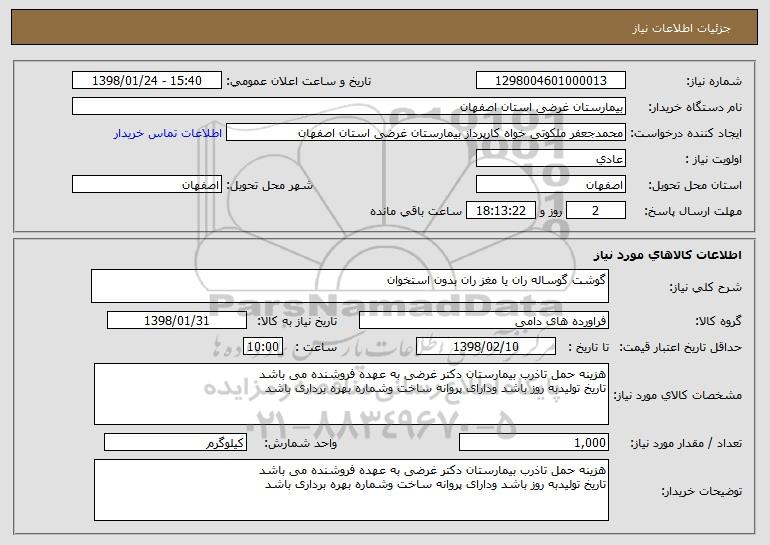Click the گروه کالا label
The image size is (770, 545).
(718, 321)
